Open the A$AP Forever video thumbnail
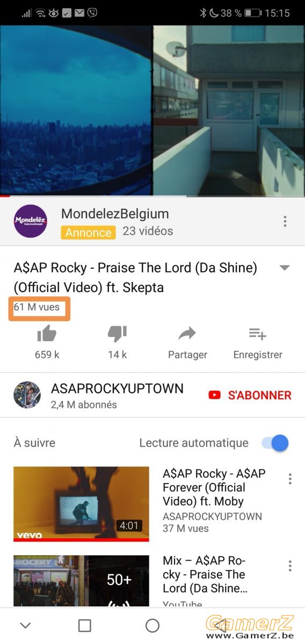305x644 pixels. pyautogui.click(x=81, y=504)
